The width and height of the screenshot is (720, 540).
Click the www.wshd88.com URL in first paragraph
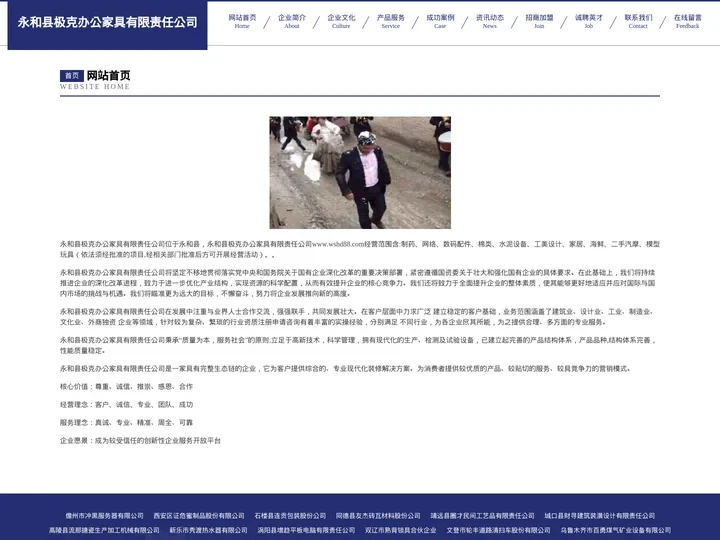(x=338, y=244)
